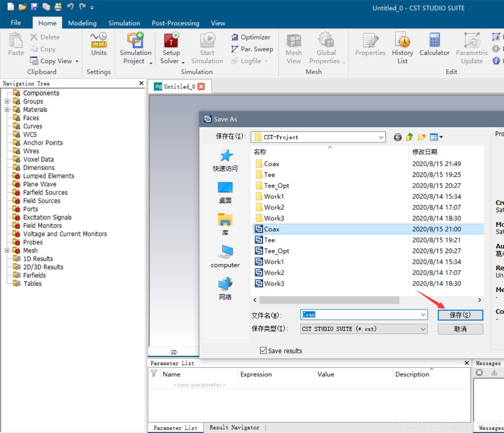Open the Par. Sweep tool
The image size is (504, 433).
[252, 49]
